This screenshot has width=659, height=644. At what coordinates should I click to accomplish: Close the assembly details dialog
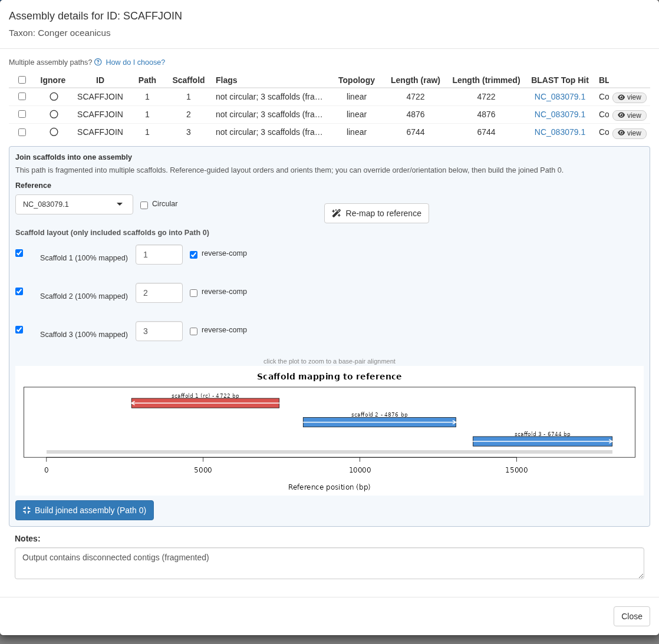[632, 616]
